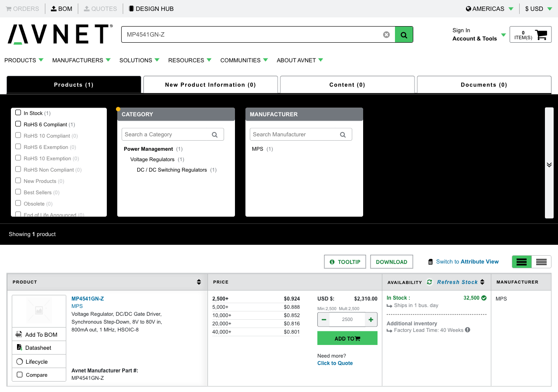Check the RoHS 10 Compliant filter
The height and width of the screenshot is (392, 558).
click(18, 135)
